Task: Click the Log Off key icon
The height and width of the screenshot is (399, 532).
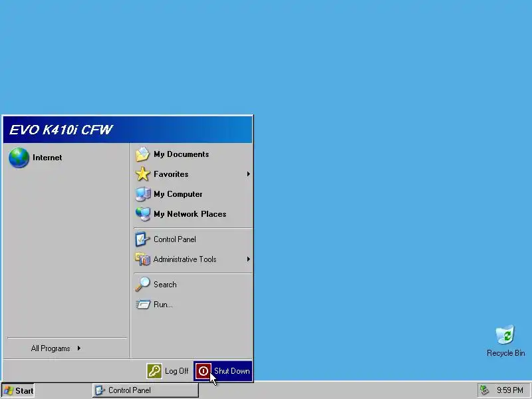Action: coord(154,371)
